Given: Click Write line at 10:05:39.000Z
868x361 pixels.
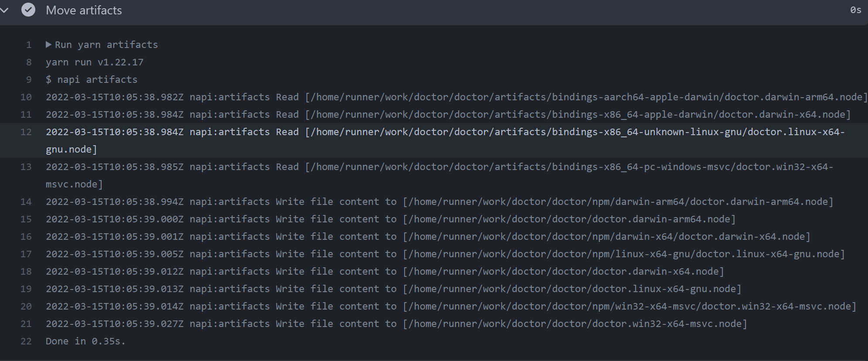Looking at the screenshot, I should click(391, 219).
